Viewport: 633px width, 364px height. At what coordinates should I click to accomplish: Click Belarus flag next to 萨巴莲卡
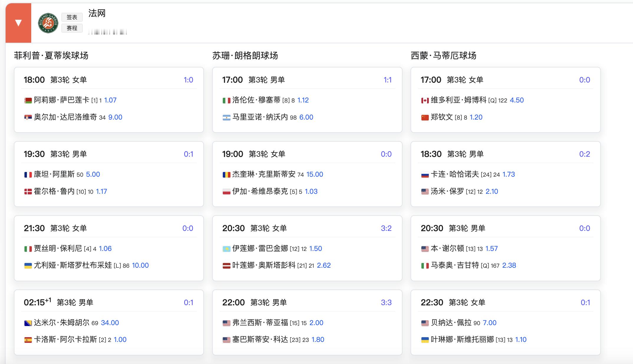click(x=28, y=101)
